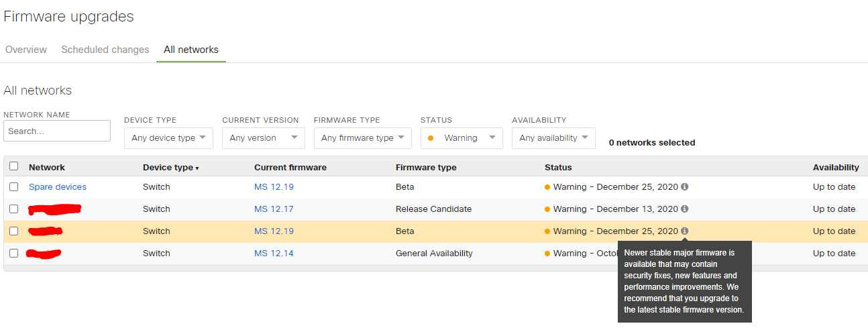Click orange warning dot in Status filter

430,138
